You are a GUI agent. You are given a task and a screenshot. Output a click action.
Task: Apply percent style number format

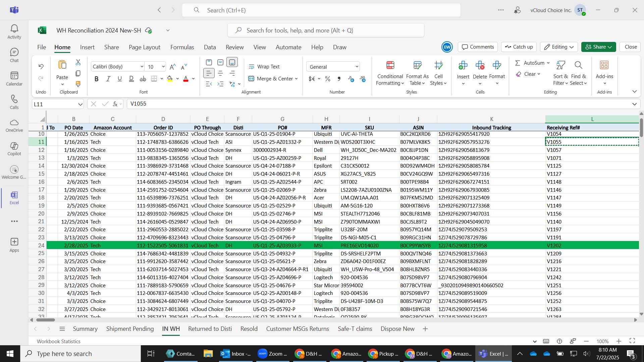click(x=328, y=79)
